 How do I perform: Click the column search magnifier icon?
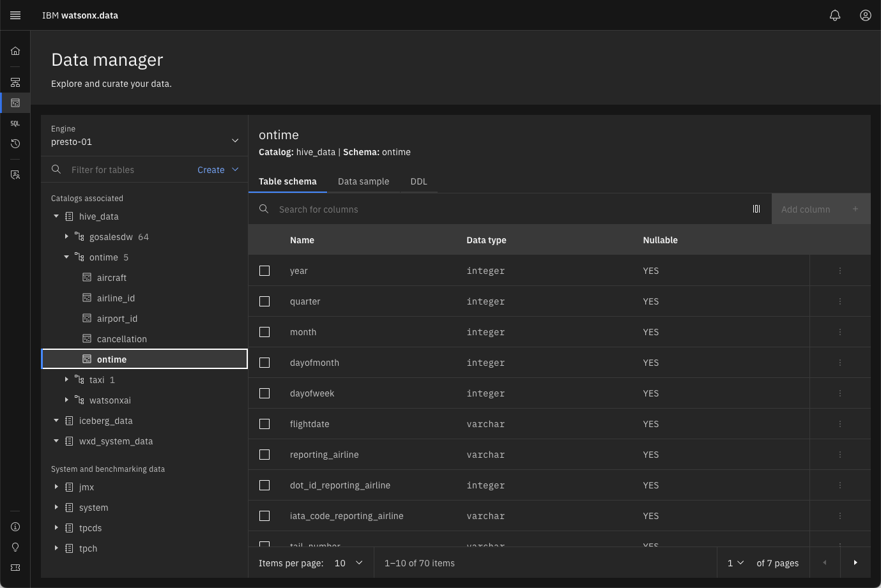click(x=264, y=209)
